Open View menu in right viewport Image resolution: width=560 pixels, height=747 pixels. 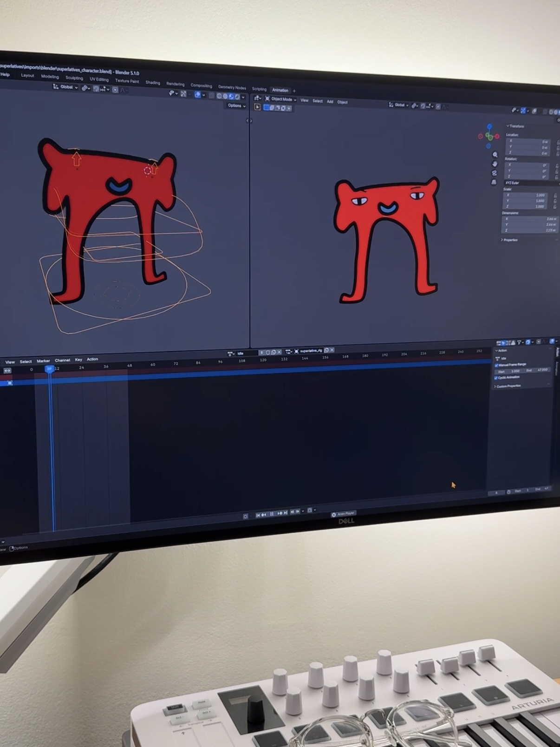(305, 100)
